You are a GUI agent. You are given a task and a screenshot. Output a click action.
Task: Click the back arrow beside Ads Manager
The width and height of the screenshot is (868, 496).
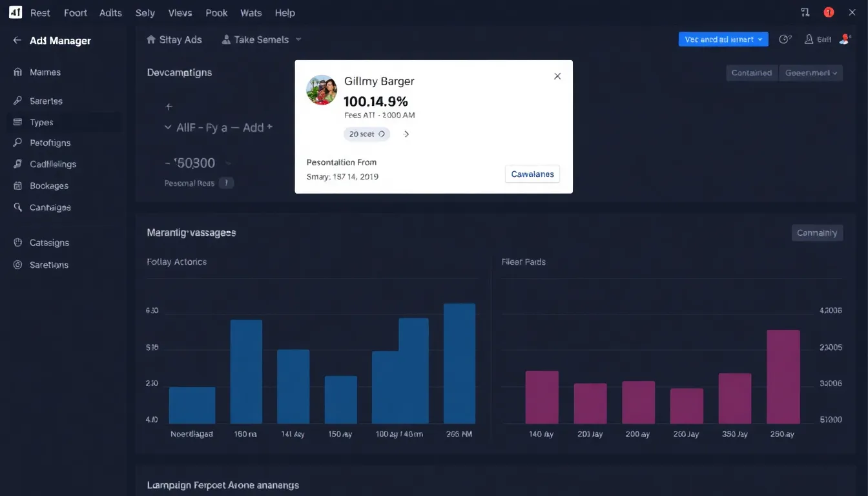(17, 40)
